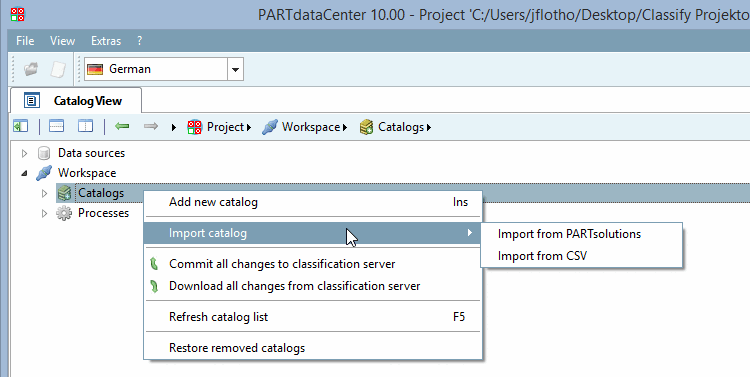Open the Extras menu
Screen dimensions: 750x377
click(x=106, y=41)
